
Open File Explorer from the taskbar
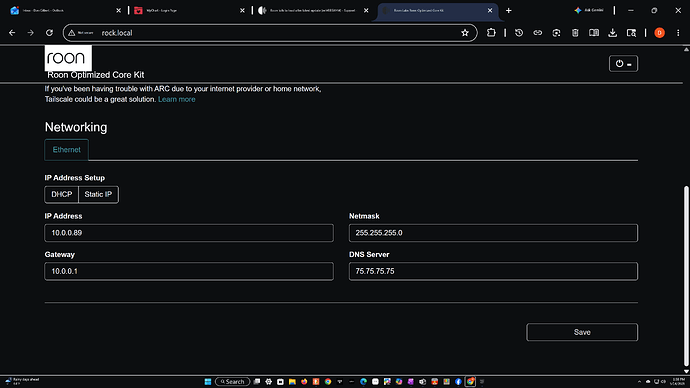292,381
